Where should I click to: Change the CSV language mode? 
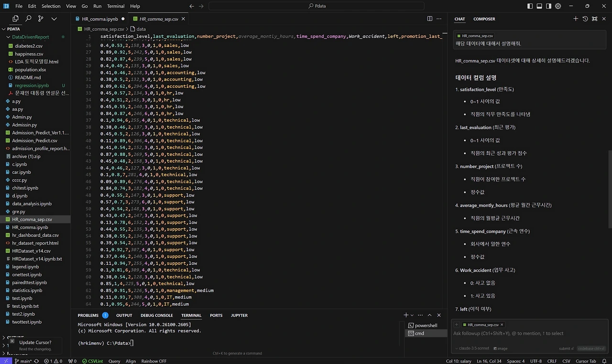tap(566, 361)
